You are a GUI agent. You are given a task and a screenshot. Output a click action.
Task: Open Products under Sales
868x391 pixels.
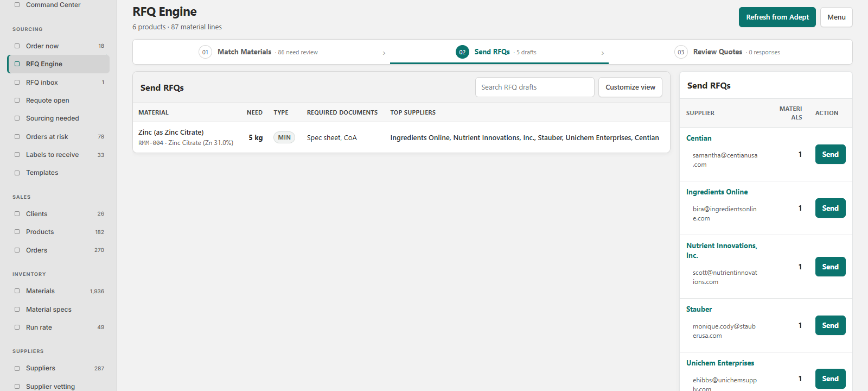(x=59, y=232)
